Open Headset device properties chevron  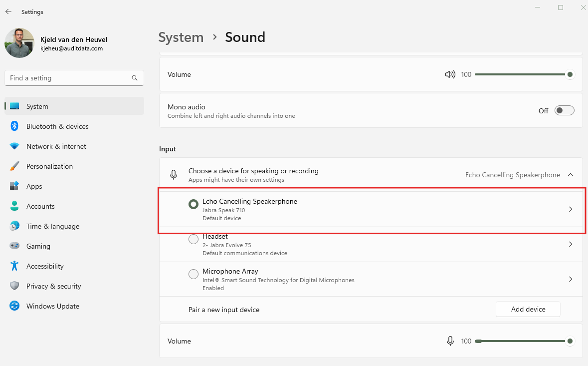pos(571,244)
